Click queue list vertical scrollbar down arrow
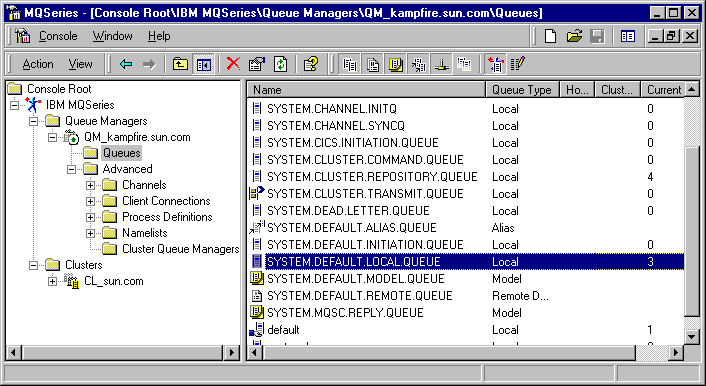 point(692,336)
